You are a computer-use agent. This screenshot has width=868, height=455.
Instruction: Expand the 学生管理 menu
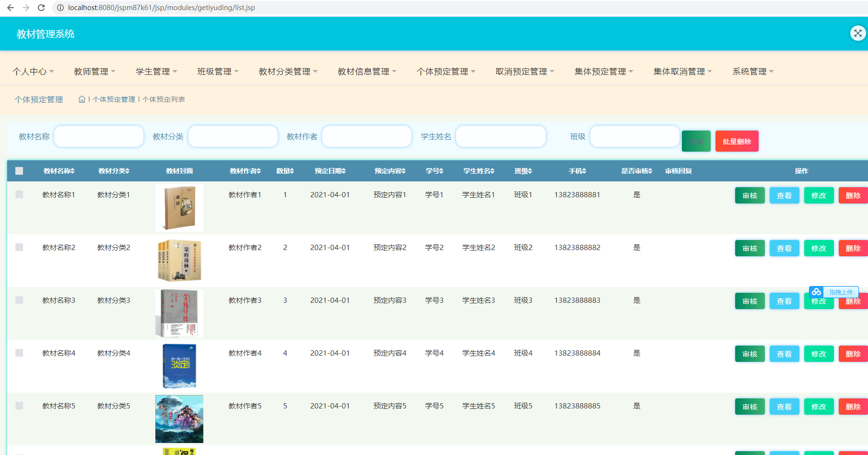pyautogui.click(x=156, y=72)
